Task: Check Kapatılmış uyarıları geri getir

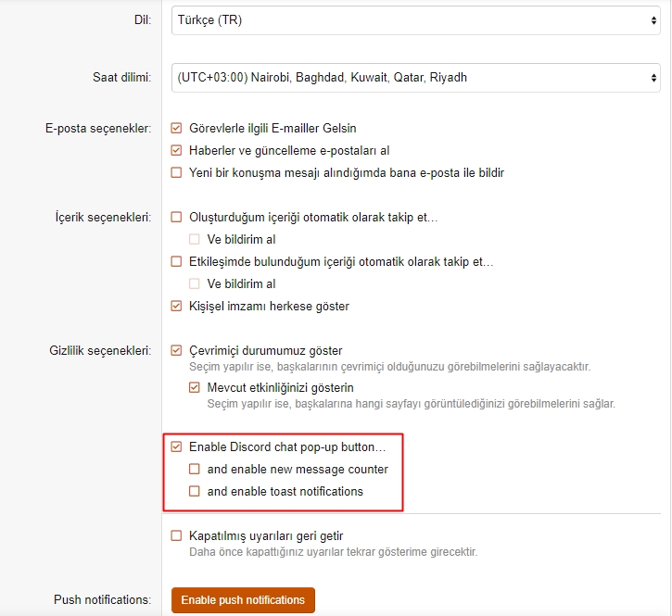Action: tap(177, 535)
